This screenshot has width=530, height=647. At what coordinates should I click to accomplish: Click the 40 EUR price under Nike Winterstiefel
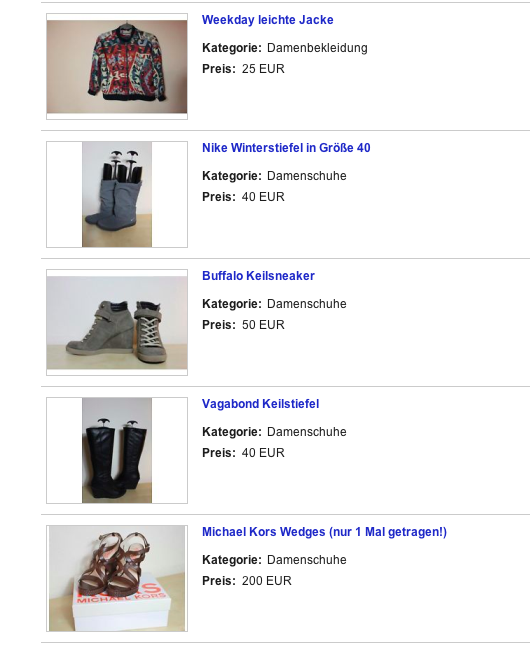263,197
